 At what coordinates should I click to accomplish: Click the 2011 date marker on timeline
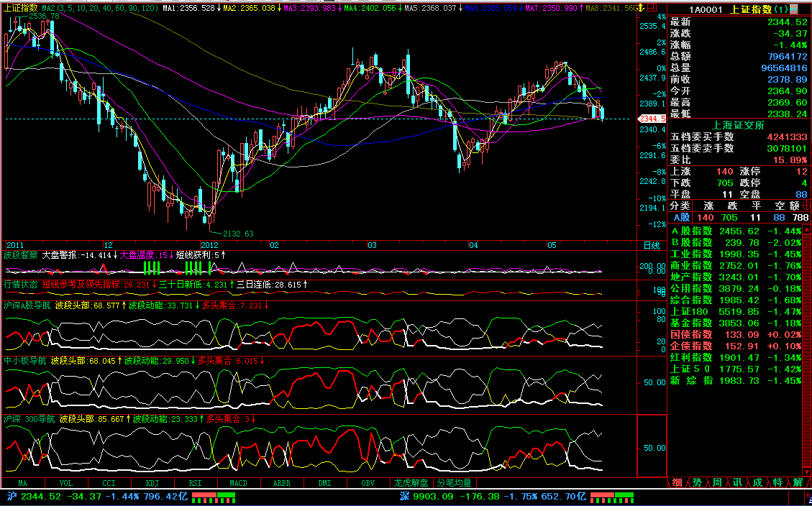click(14, 244)
